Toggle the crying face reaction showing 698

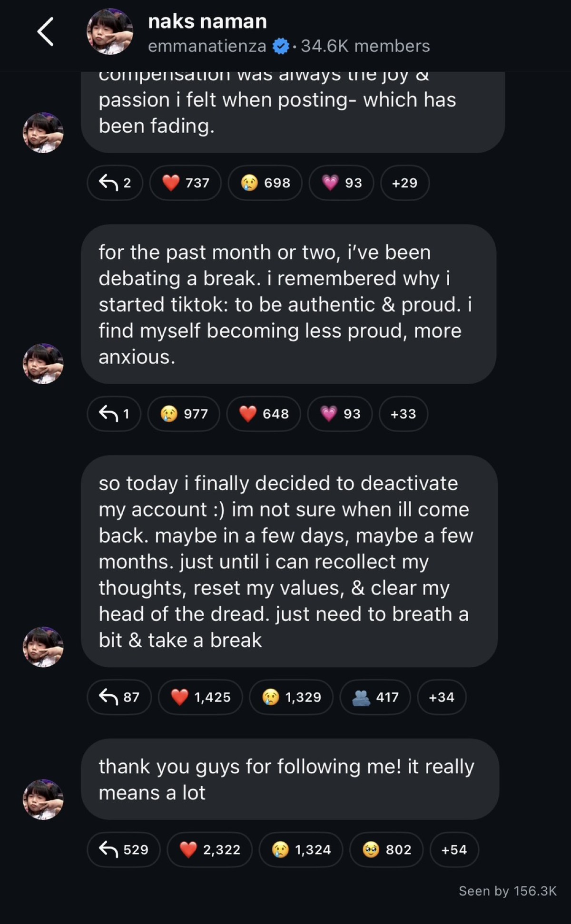pos(265,183)
